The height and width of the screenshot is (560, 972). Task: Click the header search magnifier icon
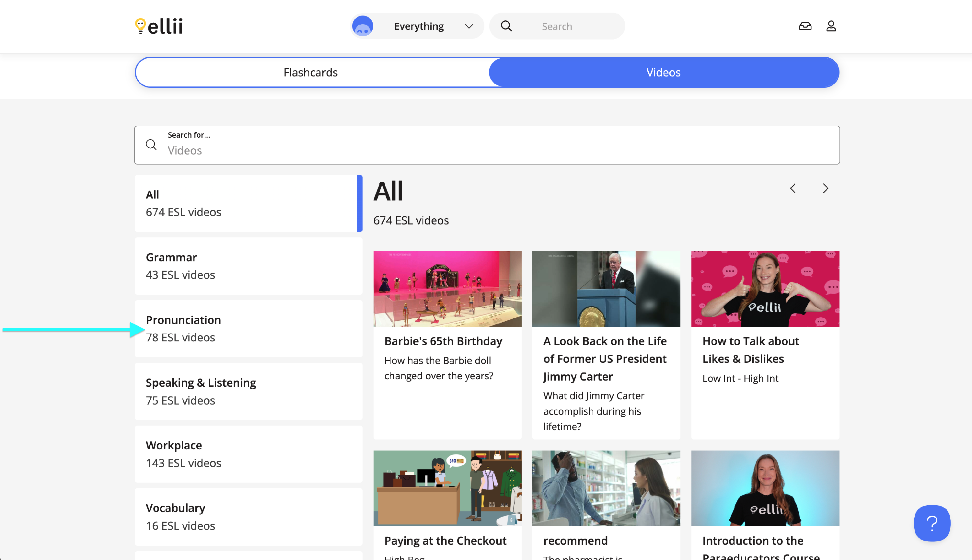506,26
